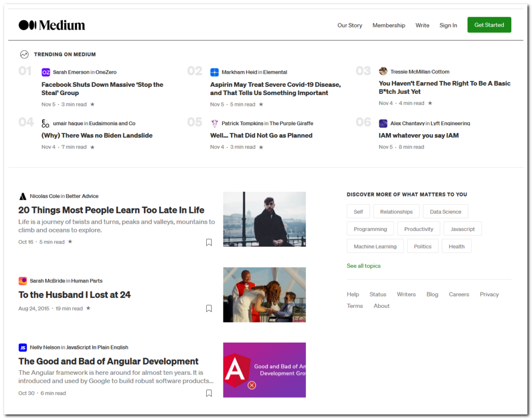Viewport: 532px width, 419px height.
Task: Click the Medium logo
Action: click(51, 25)
